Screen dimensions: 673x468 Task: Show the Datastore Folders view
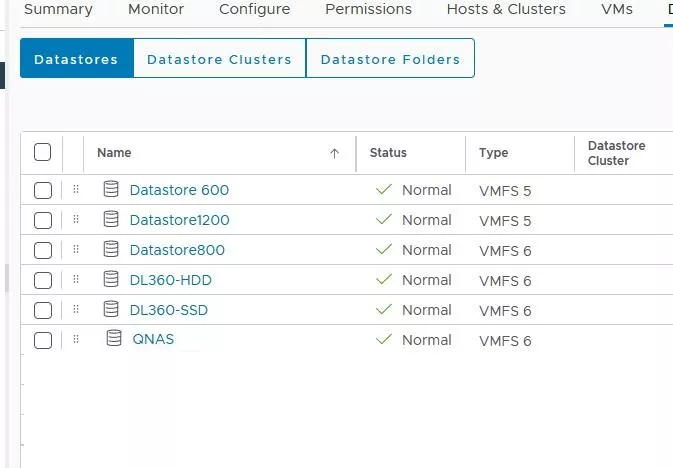pos(390,58)
